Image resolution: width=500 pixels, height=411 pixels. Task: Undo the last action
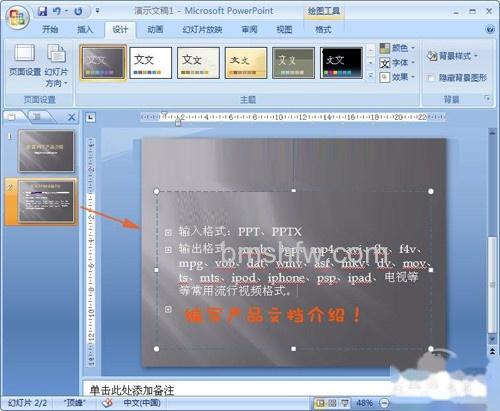click(x=57, y=11)
